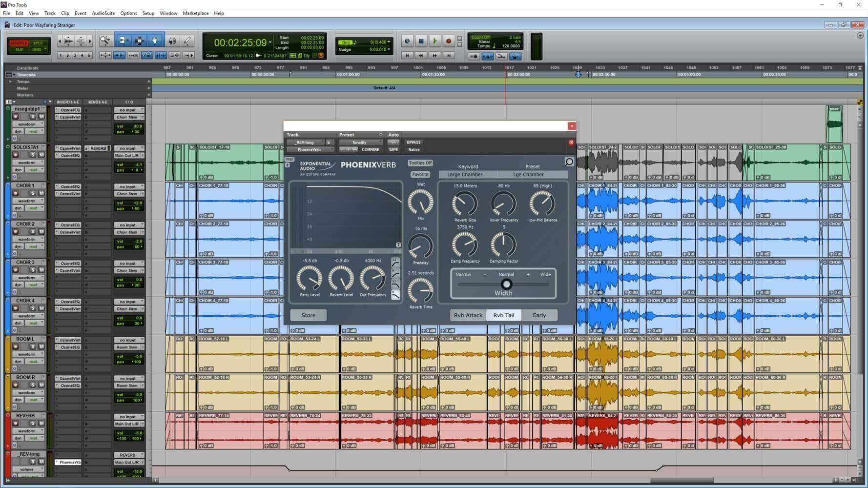Enable SLIP edit mode
The image size is (868, 488).
point(19,49)
